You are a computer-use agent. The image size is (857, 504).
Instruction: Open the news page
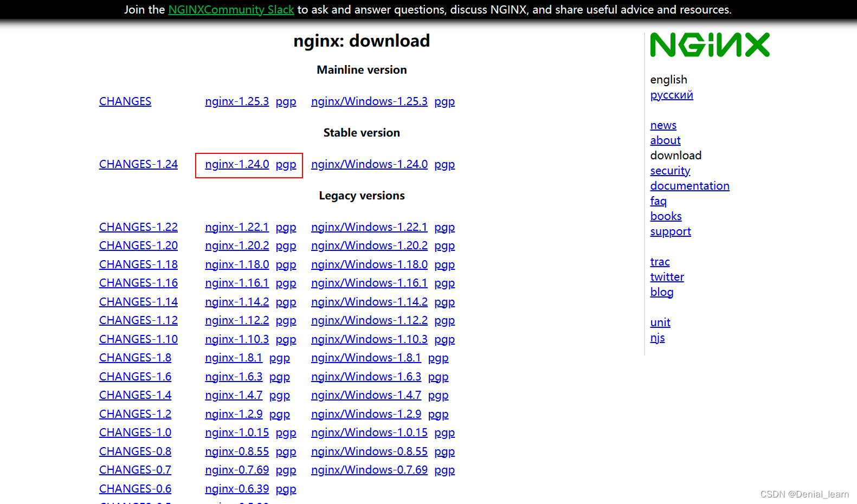[663, 125]
